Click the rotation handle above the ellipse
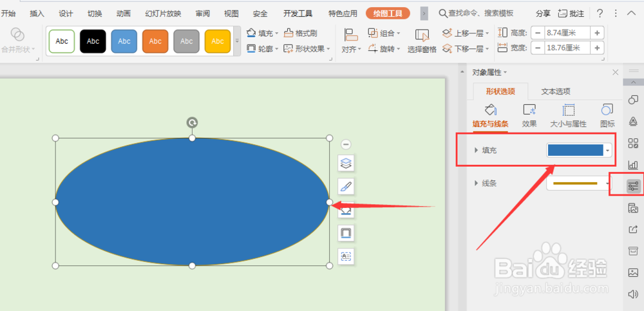 (192, 122)
